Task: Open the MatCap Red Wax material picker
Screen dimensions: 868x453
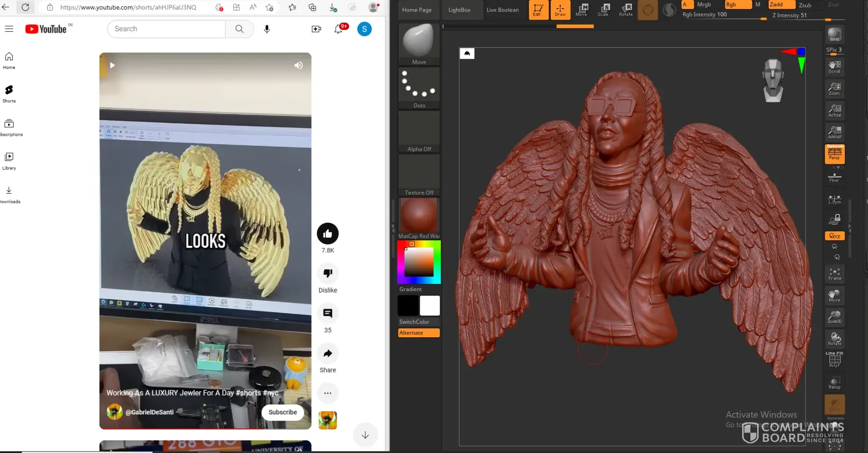Action: click(419, 218)
